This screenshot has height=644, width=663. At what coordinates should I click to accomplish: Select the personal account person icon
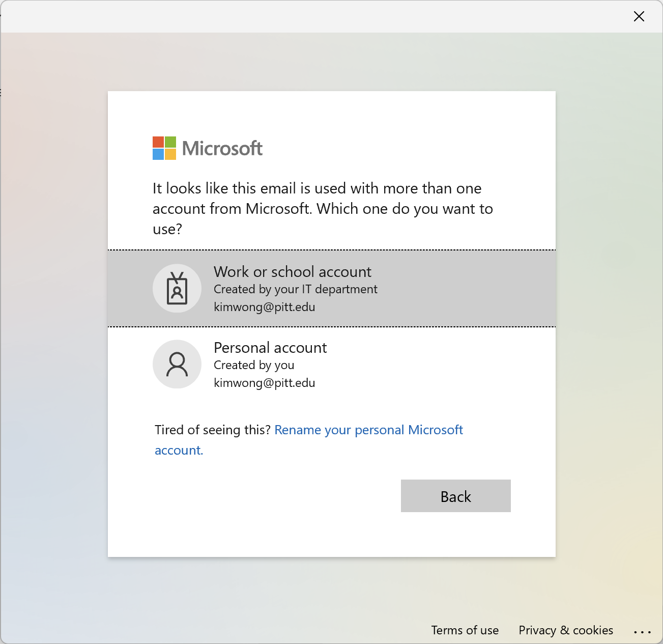point(177,364)
